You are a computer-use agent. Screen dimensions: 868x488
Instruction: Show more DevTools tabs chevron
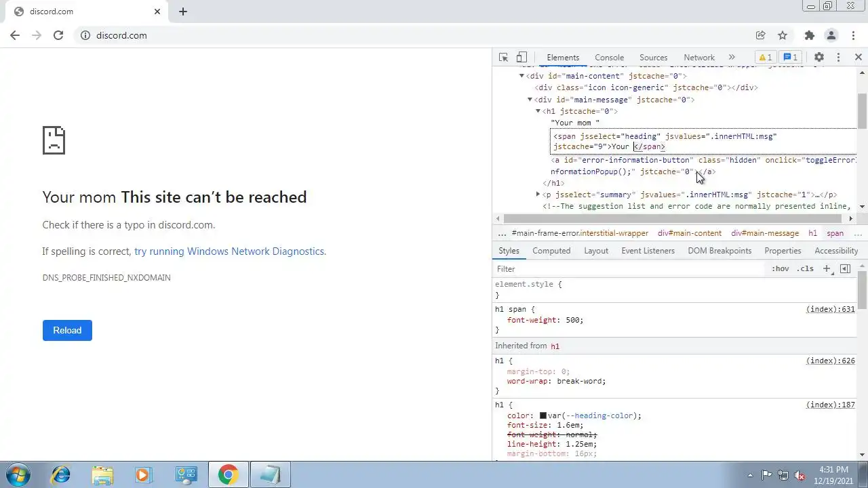pyautogui.click(x=732, y=58)
